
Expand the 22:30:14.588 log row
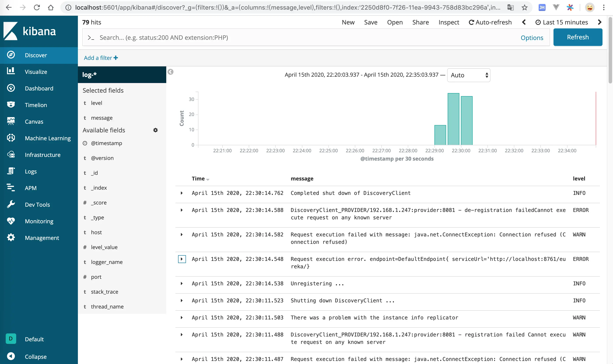182,210
